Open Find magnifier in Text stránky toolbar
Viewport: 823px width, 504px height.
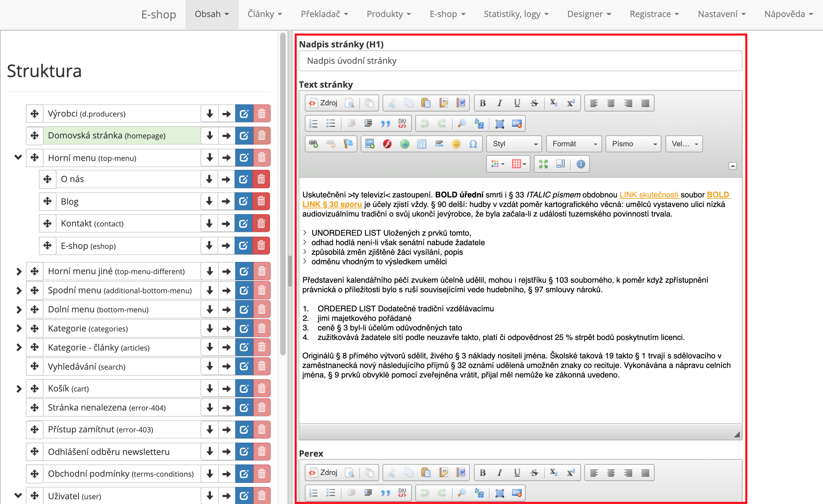pos(462,123)
